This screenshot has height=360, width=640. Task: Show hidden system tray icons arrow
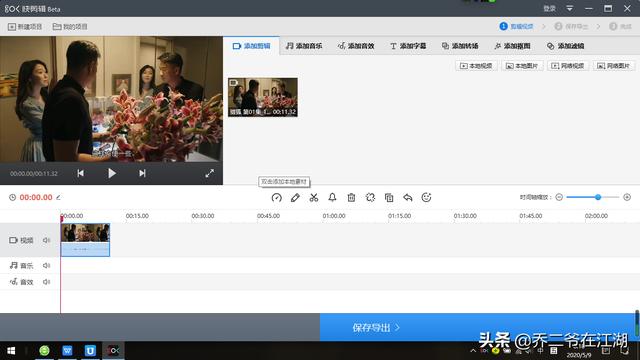473,351
